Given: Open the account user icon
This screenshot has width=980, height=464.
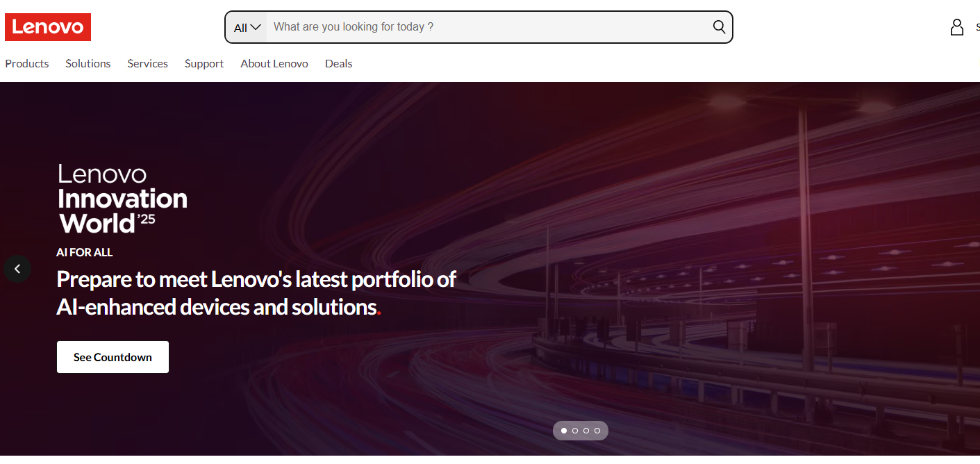Looking at the screenshot, I should click(x=957, y=27).
